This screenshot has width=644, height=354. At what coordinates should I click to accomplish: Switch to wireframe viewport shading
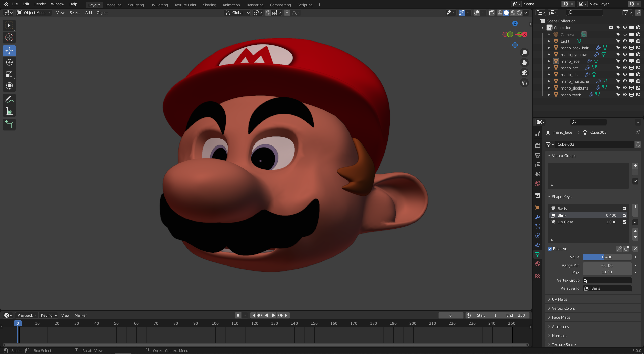[x=500, y=13]
